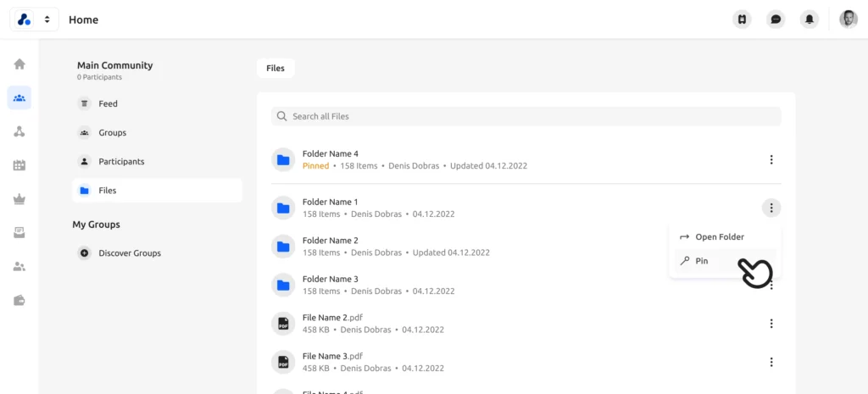Open Folder Name 3 title
Screen dimensions: 868x394
331,279
